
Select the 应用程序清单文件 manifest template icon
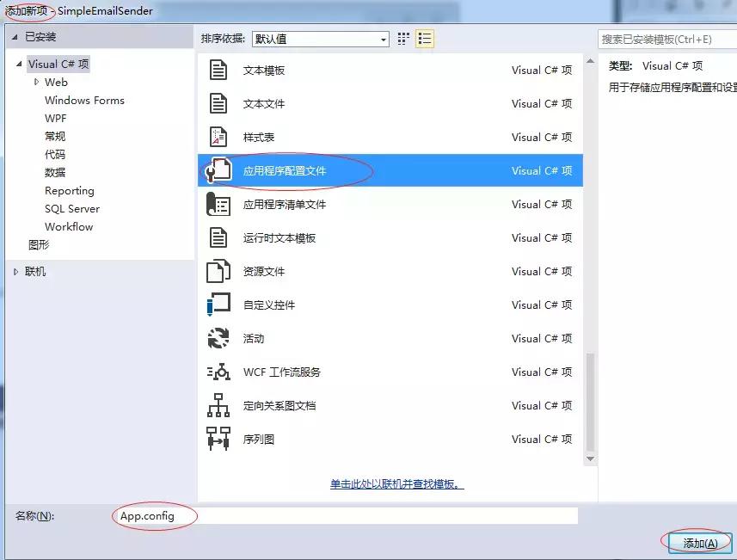pyautogui.click(x=218, y=204)
